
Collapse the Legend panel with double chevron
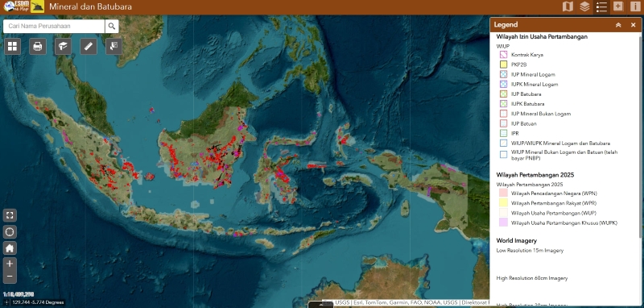pyautogui.click(x=618, y=25)
